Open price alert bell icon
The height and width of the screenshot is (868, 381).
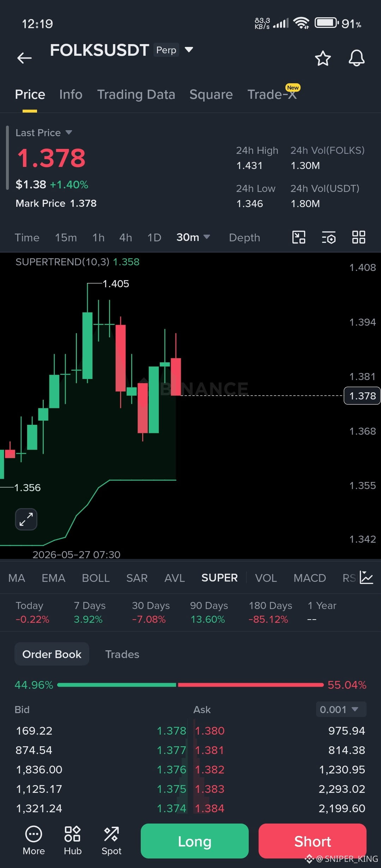[357, 58]
